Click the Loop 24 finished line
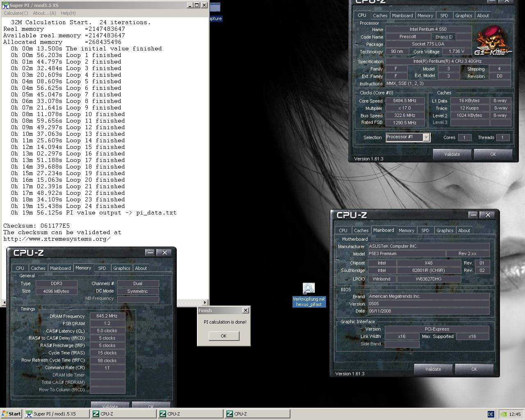The width and height of the screenshot is (525, 420). 68,206
